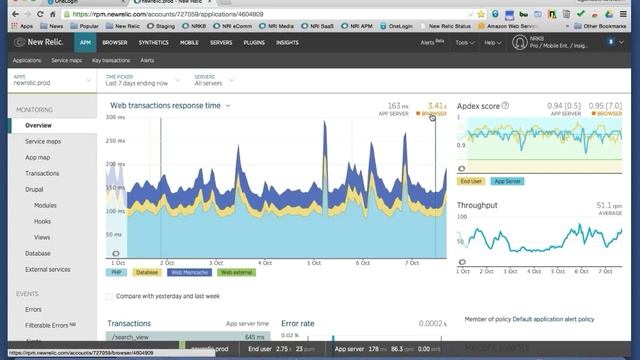Open Modules under Drupal
640x360 pixels.
click(x=45, y=205)
